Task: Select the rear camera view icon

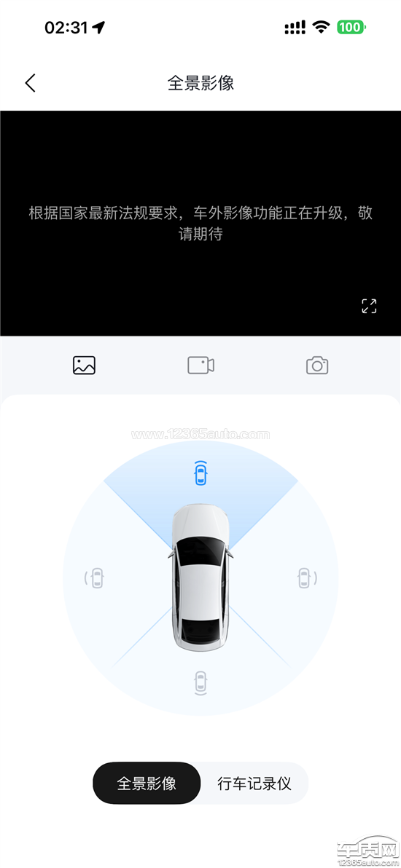Action: 200,683
